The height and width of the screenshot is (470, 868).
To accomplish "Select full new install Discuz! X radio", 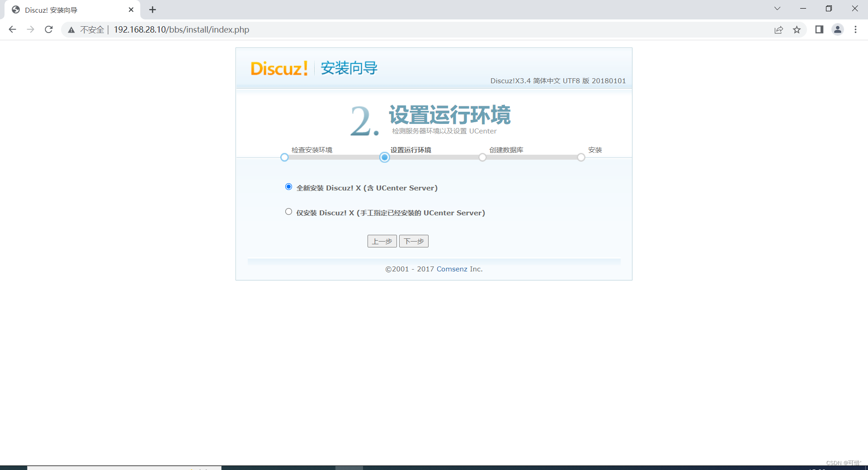I will tap(288, 187).
